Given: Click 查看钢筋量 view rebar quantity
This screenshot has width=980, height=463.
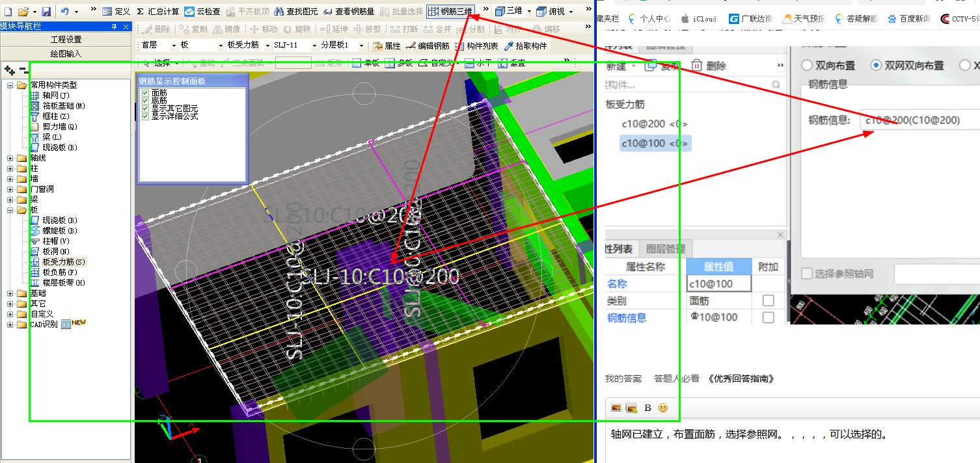Looking at the screenshot, I should (x=349, y=12).
